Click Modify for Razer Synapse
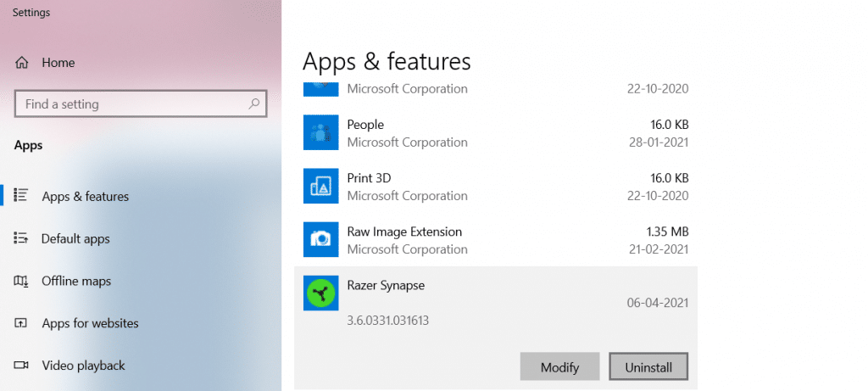Viewport: 868px width, 391px height. click(559, 366)
